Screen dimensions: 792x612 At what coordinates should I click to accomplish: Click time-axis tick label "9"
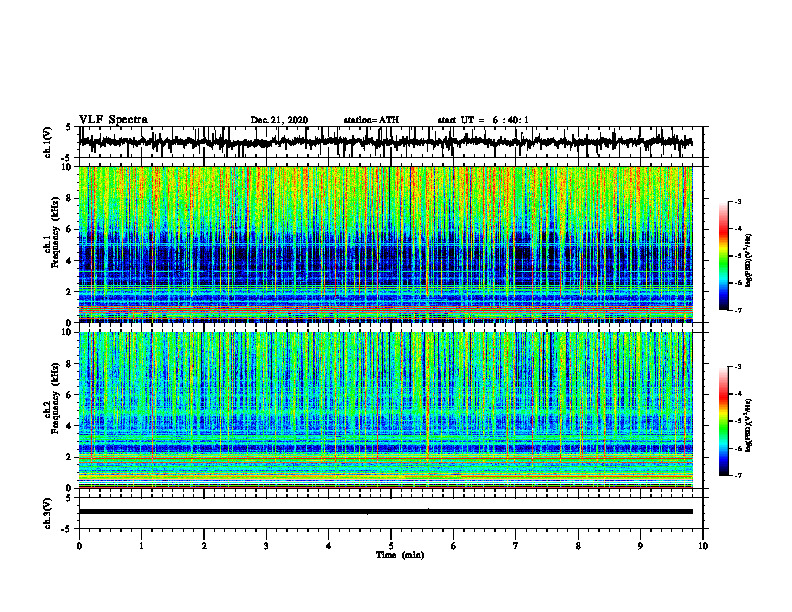tap(640, 546)
